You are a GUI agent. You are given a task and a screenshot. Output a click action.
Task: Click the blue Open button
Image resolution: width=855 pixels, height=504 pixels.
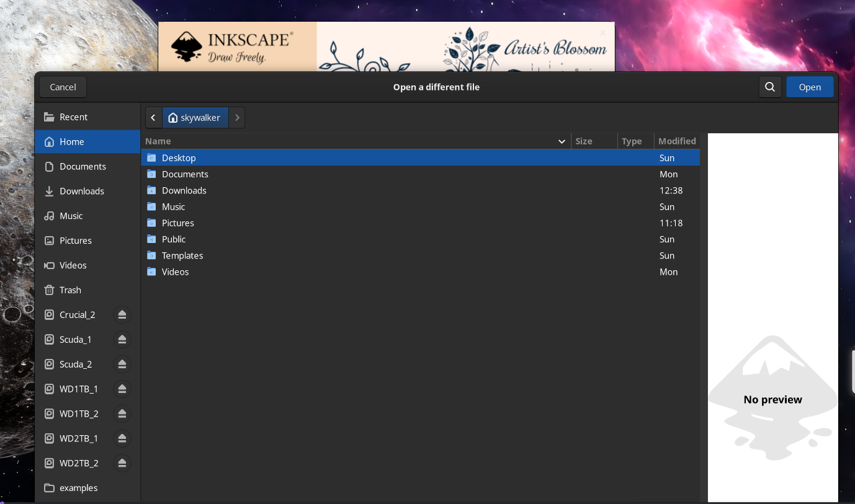point(810,87)
